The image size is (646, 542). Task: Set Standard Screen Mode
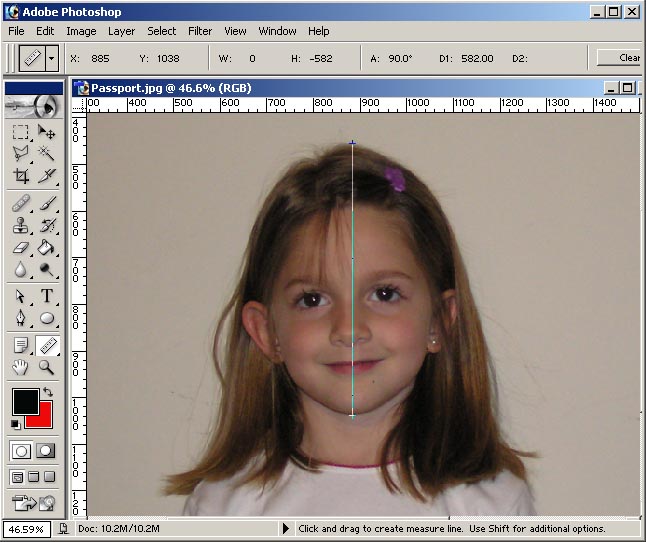17,477
